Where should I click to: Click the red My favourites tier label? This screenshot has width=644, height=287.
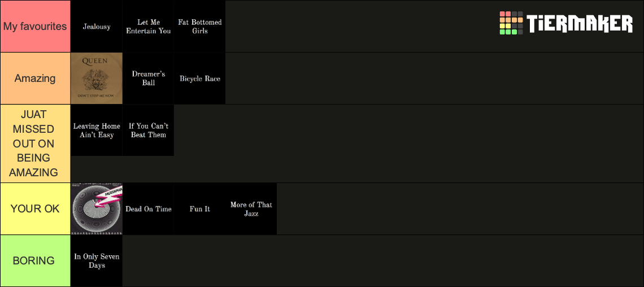click(x=36, y=27)
